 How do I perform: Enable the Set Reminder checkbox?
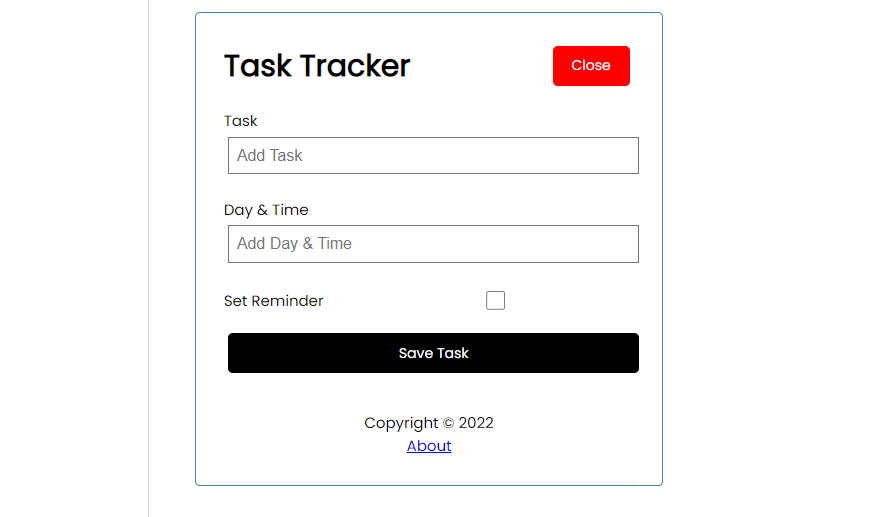point(495,300)
